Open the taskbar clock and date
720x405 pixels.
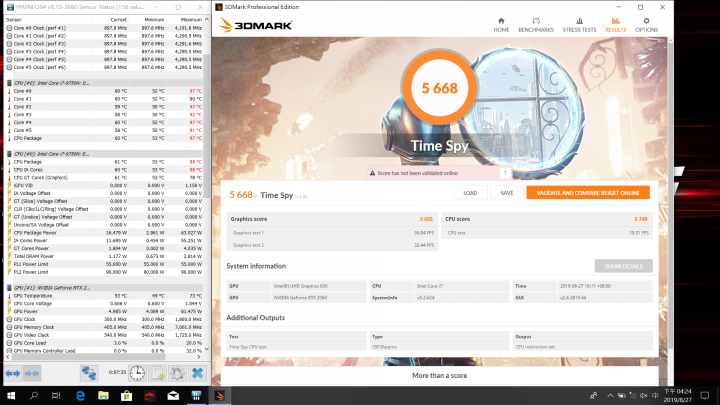tap(677, 395)
